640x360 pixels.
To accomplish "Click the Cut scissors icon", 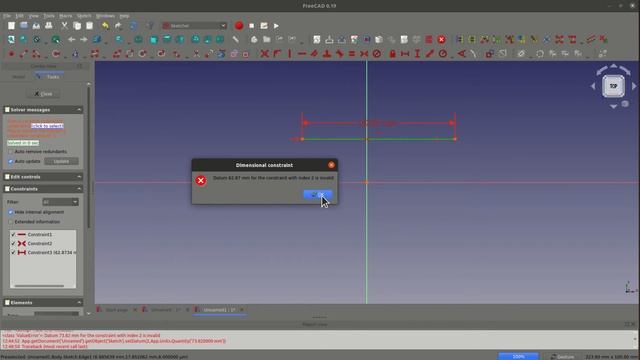I will coord(64,26).
